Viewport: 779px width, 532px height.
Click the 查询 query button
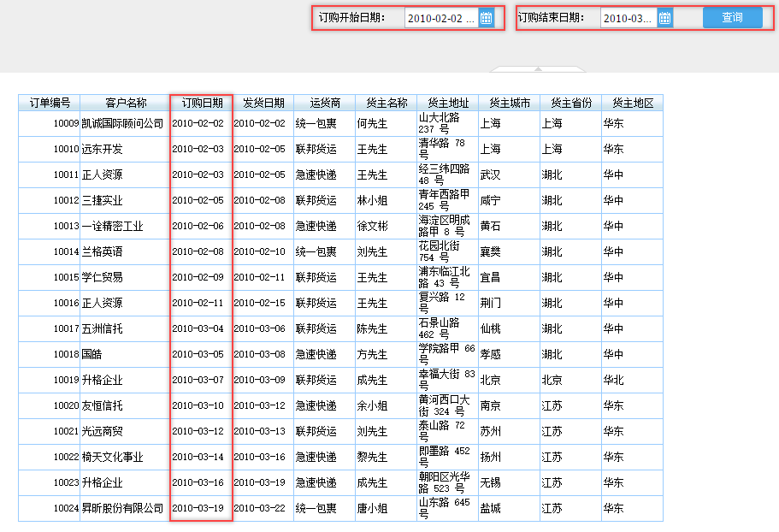coord(732,18)
